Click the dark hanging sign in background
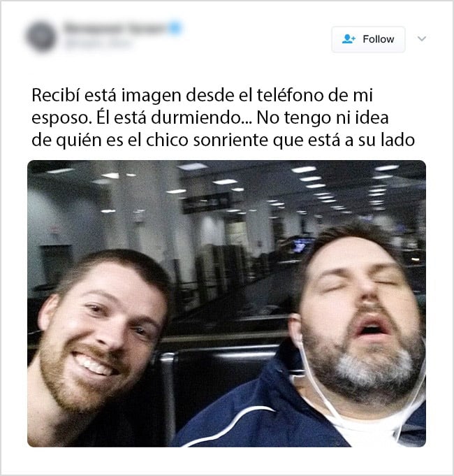This screenshot has height=476, width=454. (x=205, y=202)
